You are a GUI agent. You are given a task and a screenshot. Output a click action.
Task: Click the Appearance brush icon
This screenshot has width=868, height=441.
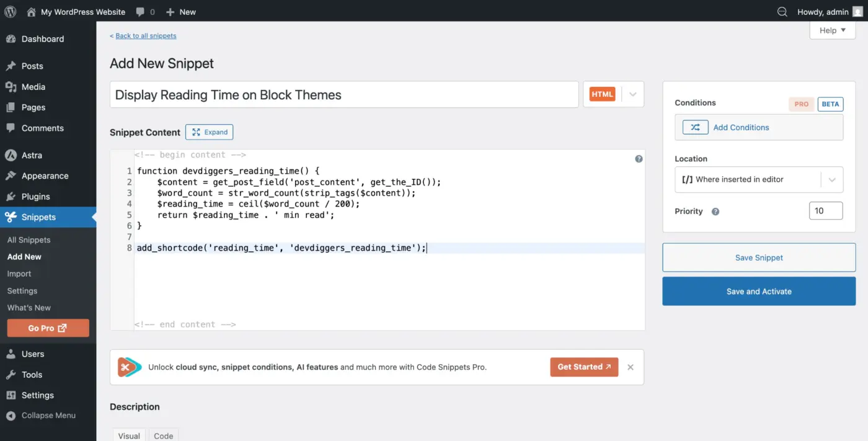(11, 176)
